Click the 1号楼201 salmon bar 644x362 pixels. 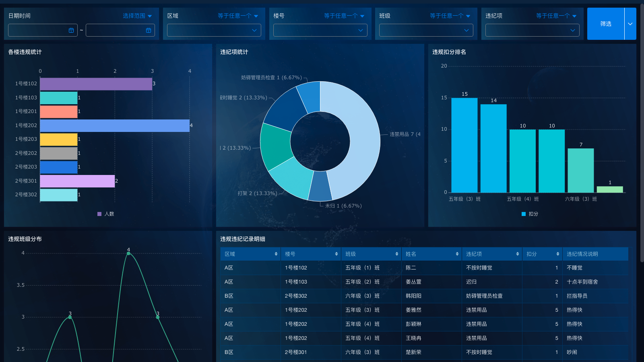(x=59, y=111)
